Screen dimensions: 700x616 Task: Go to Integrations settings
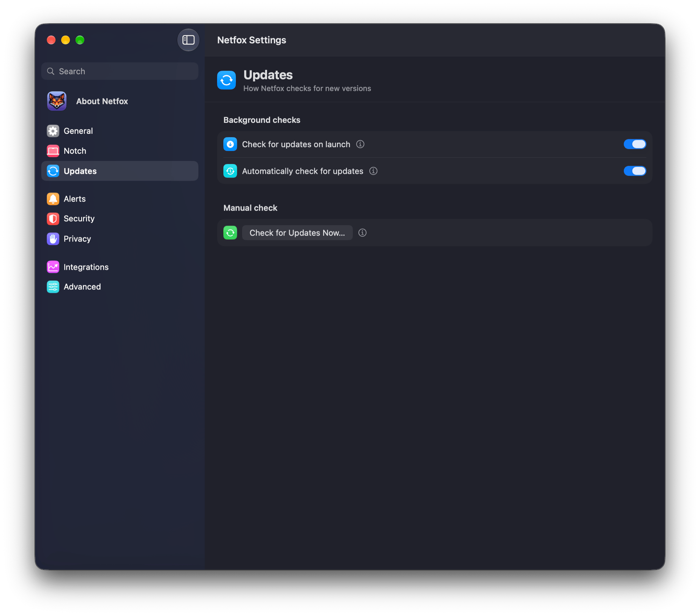120,267
